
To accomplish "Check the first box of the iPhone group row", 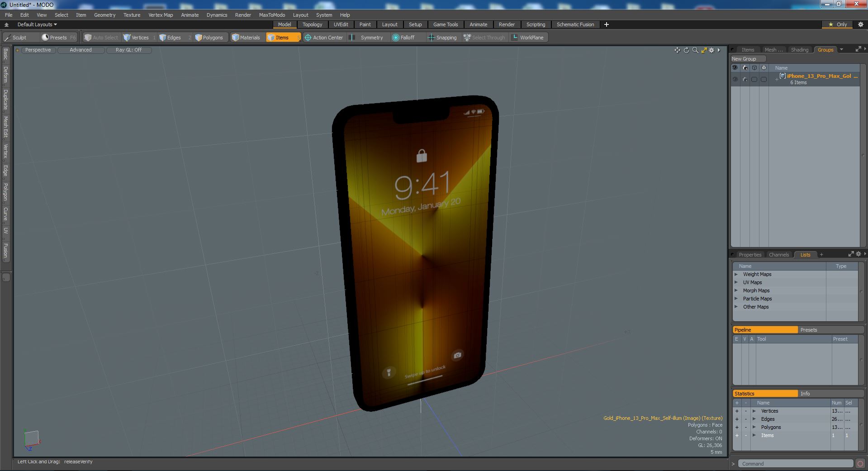I will (754, 79).
